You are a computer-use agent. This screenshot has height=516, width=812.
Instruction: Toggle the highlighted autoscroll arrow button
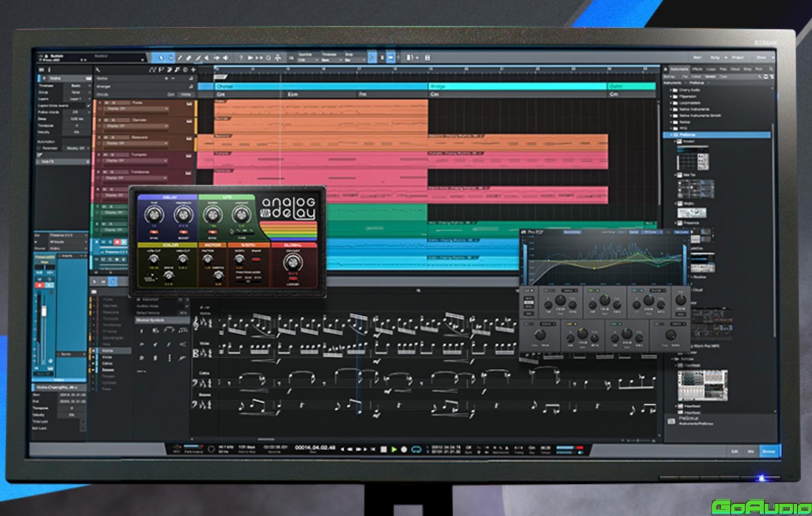point(391,58)
